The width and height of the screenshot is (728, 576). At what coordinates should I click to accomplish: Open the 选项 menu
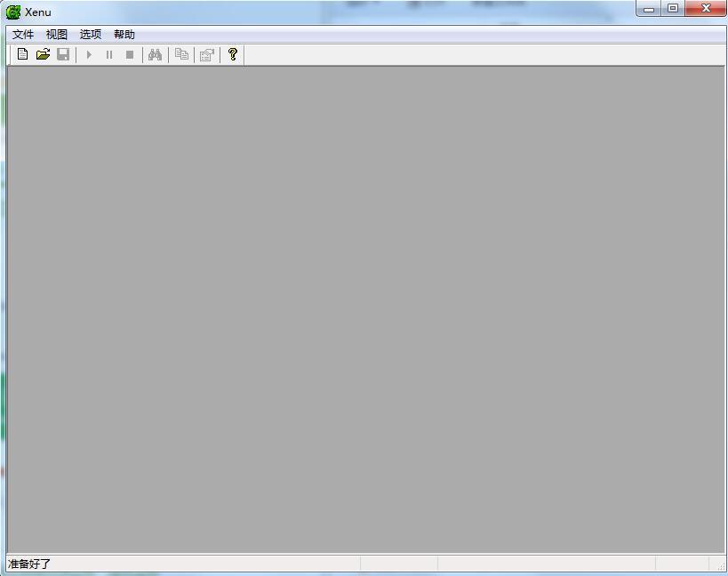coord(91,35)
